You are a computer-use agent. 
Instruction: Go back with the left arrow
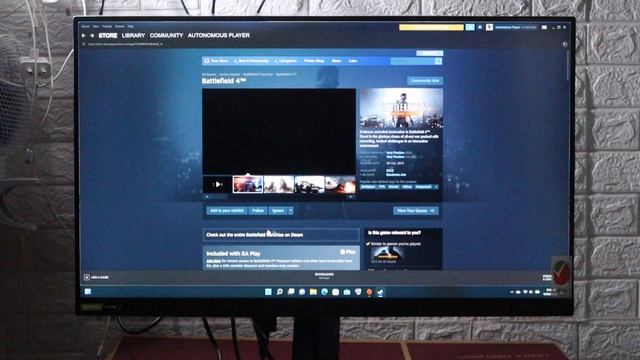coord(84,36)
